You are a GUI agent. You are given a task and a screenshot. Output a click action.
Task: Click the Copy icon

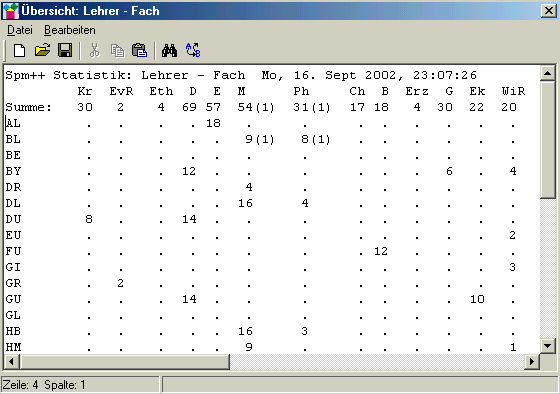(x=118, y=50)
